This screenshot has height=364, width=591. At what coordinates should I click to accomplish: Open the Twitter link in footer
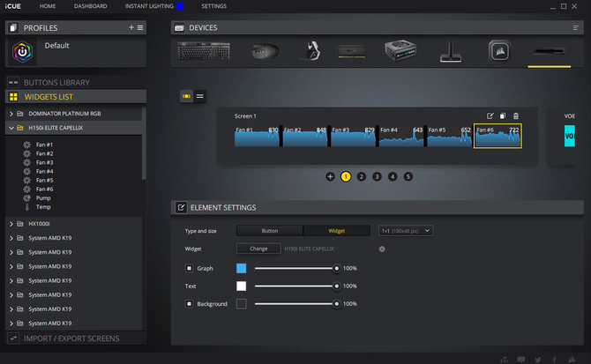coord(538,360)
